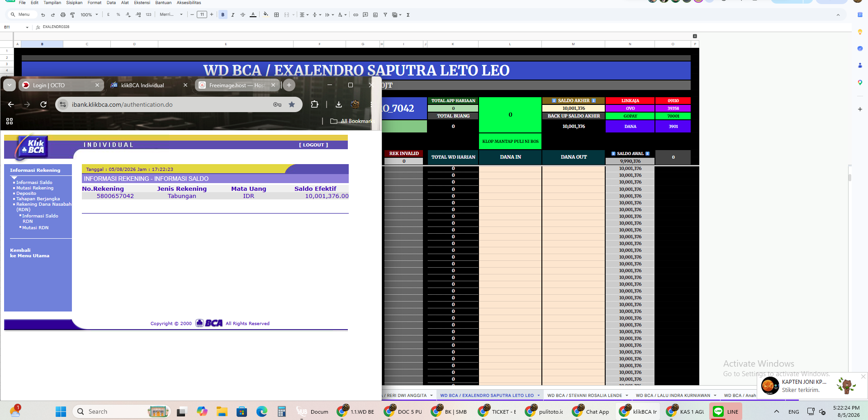Open the Mutasi RDN link
The image size is (868, 420).
35,228
